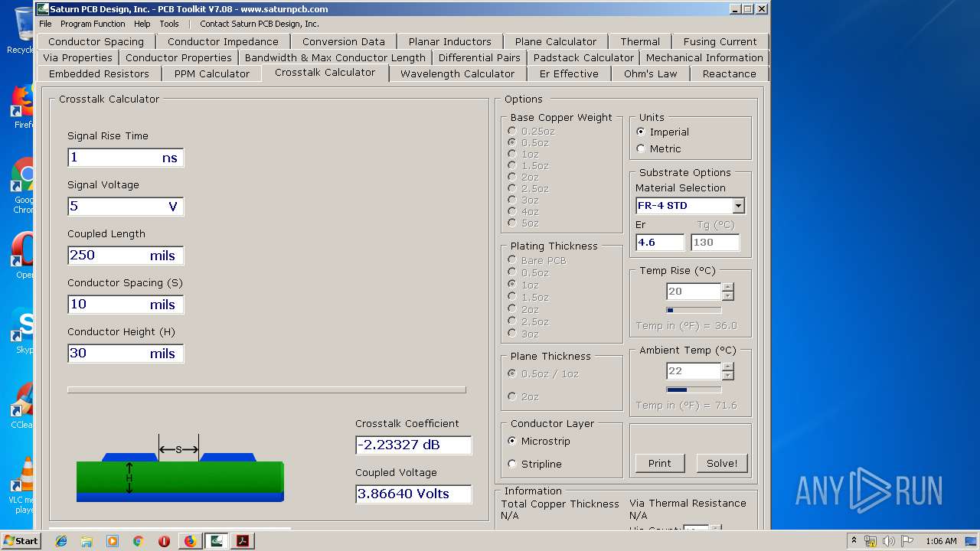The width and height of the screenshot is (980, 551).
Task: Select the Firefox desktop shortcut
Action: pos(22,106)
